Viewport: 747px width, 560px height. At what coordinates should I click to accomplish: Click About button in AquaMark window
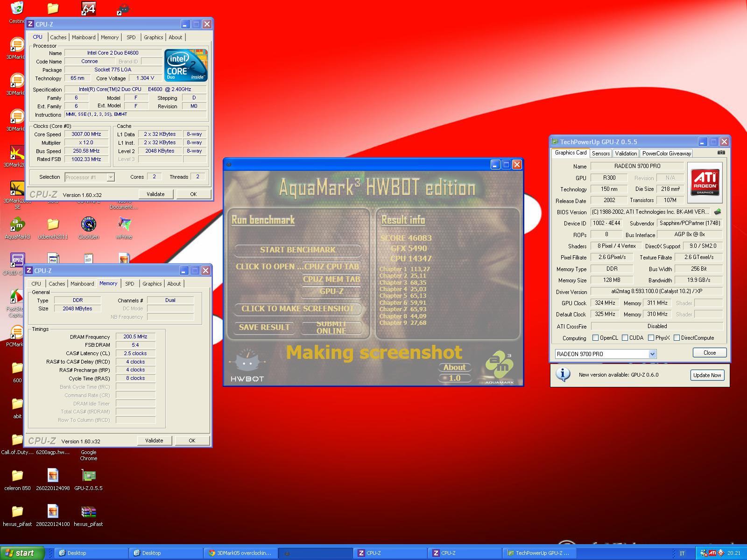(x=454, y=367)
